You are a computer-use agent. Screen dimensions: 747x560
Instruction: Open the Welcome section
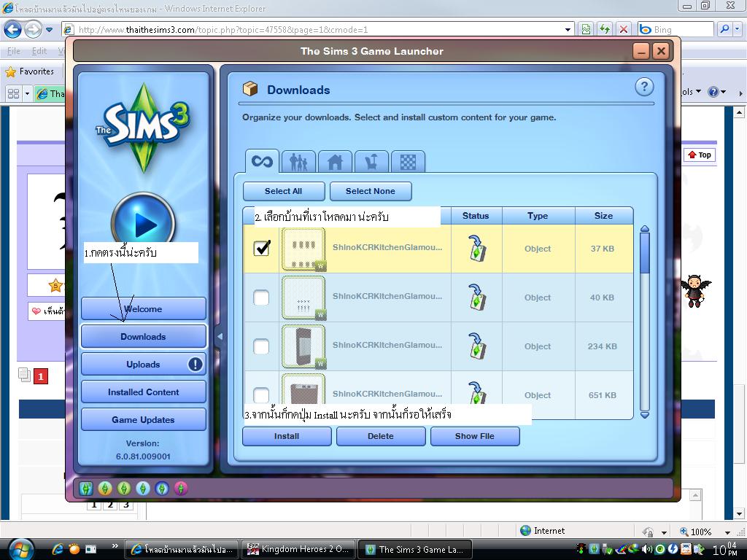144,309
